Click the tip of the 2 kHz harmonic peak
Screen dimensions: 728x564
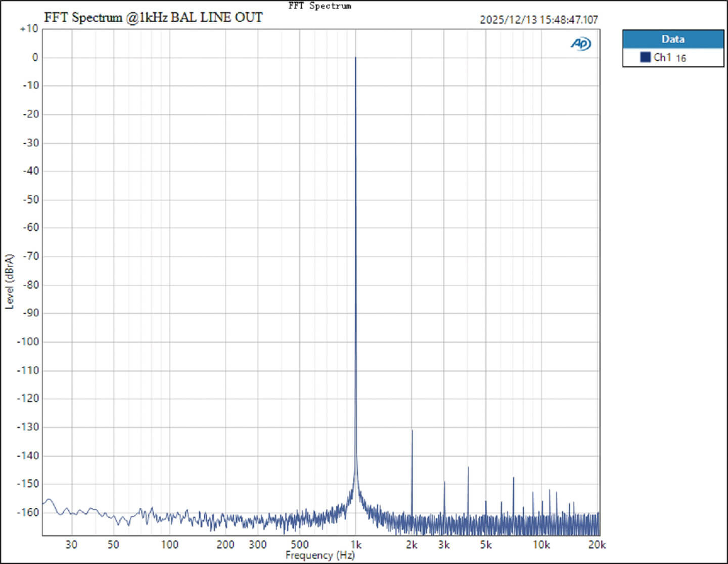[412, 430]
